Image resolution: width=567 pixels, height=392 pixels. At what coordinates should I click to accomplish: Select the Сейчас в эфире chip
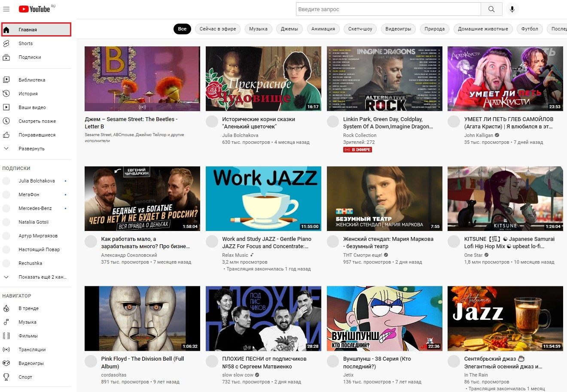218,29
